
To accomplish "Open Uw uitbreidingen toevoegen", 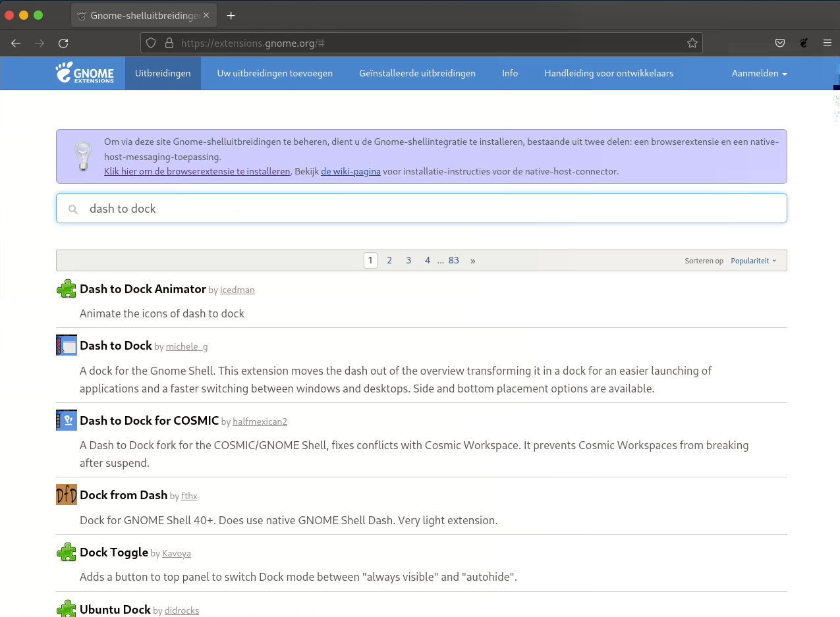I will tap(275, 73).
